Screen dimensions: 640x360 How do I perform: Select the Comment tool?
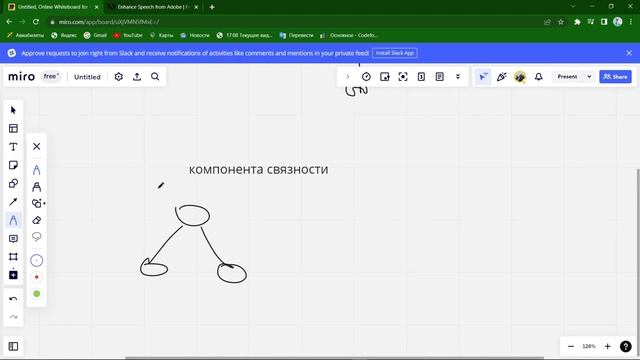point(13,239)
